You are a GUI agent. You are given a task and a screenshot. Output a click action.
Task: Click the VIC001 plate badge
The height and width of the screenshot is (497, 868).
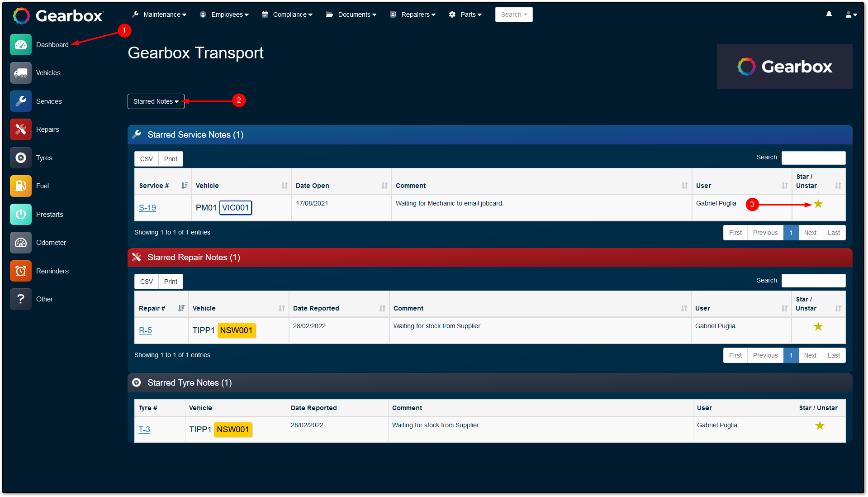pos(236,208)
